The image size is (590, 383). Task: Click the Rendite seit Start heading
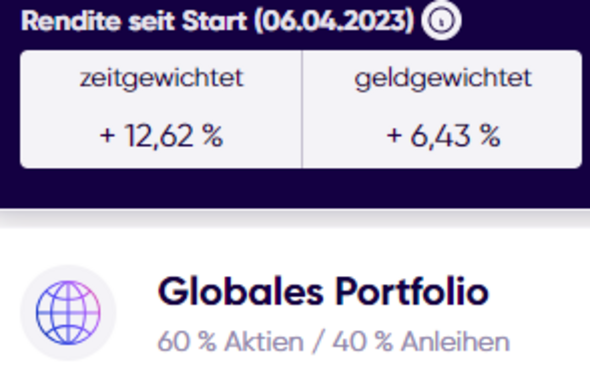pos(217,21)
